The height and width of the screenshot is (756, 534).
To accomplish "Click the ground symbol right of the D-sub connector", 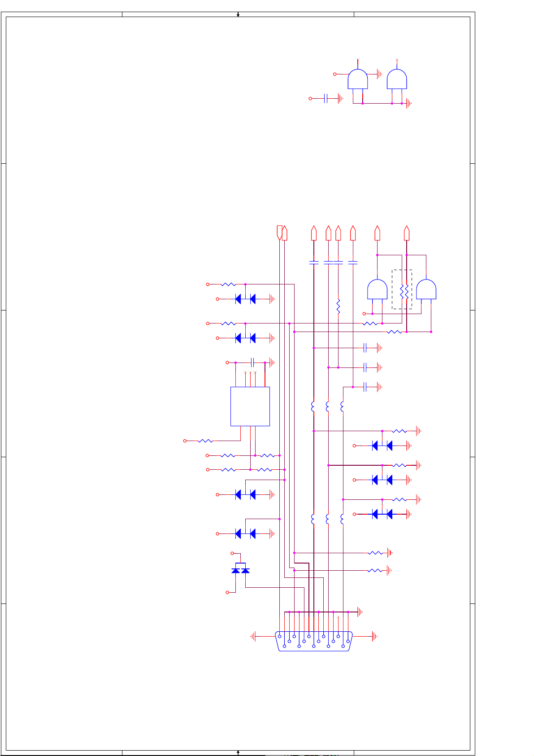I will tap(374, 636).
